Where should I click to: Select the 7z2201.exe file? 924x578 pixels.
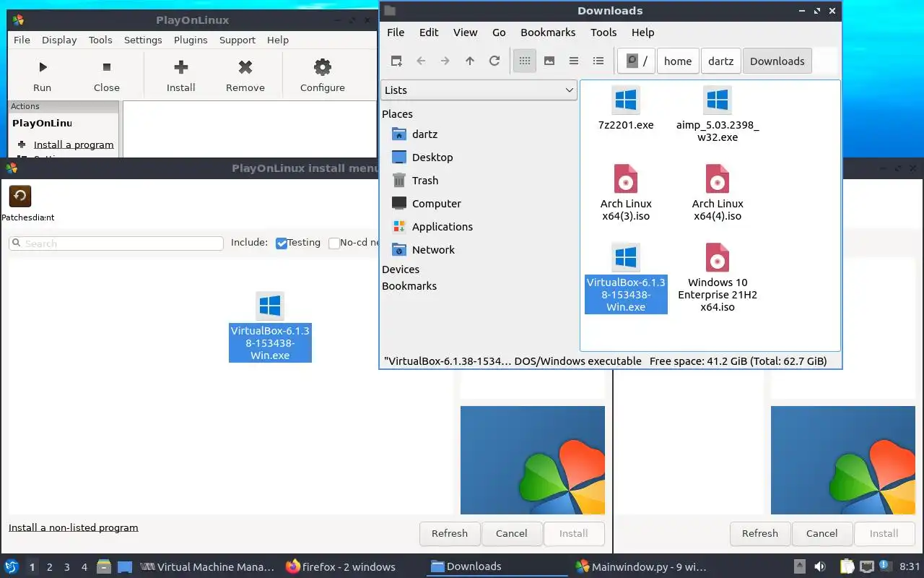tap(626, 109)
